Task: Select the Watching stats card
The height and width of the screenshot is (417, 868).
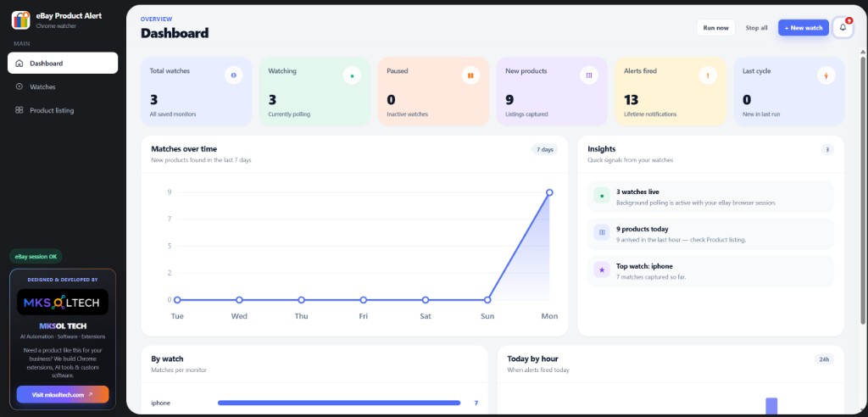Action: [314, 92]
